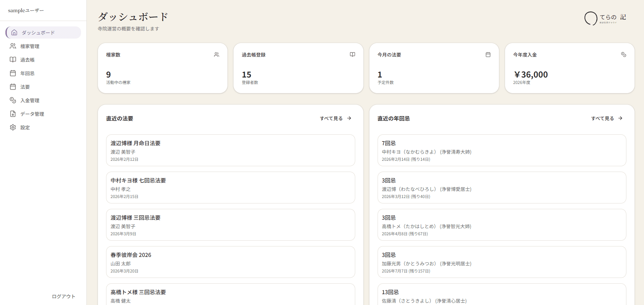The height and width of the screenshot is (305, 644).
Task: Click the sampleユーザー profile area
Action: pyautogui.click(x=26, y=10)
